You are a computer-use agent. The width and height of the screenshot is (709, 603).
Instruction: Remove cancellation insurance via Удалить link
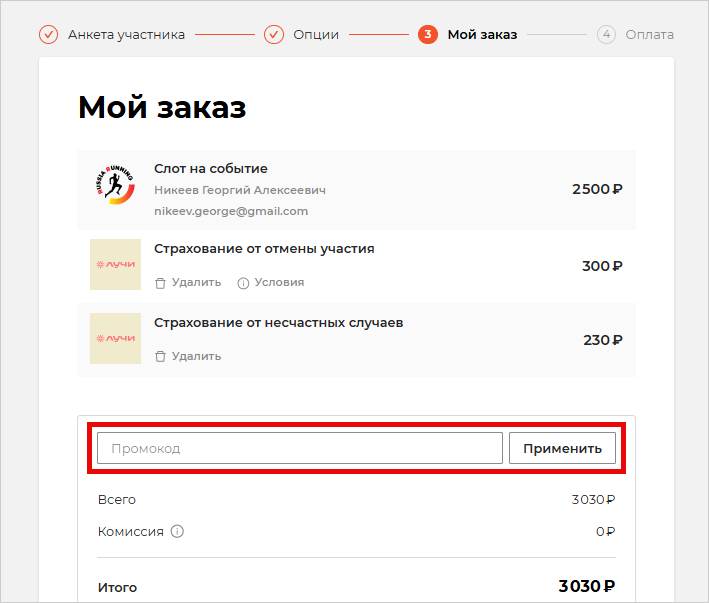click(x=196, y=283)
